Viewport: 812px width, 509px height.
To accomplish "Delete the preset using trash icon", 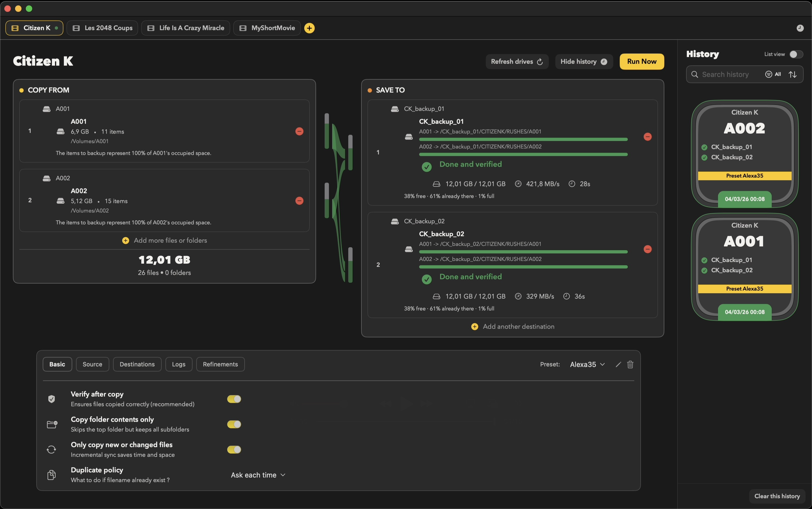I will click(630, 364).
